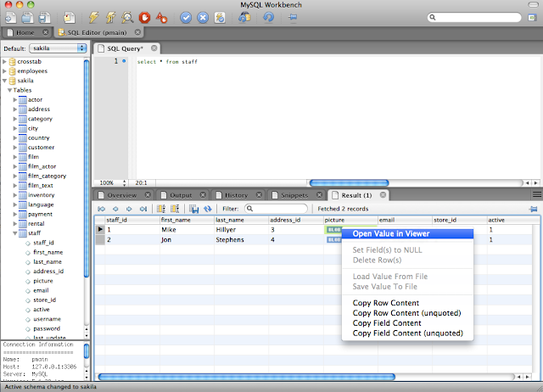Go to first record in result grid
The width and height of the screenshot is (543, 392).
coord(102,209)
